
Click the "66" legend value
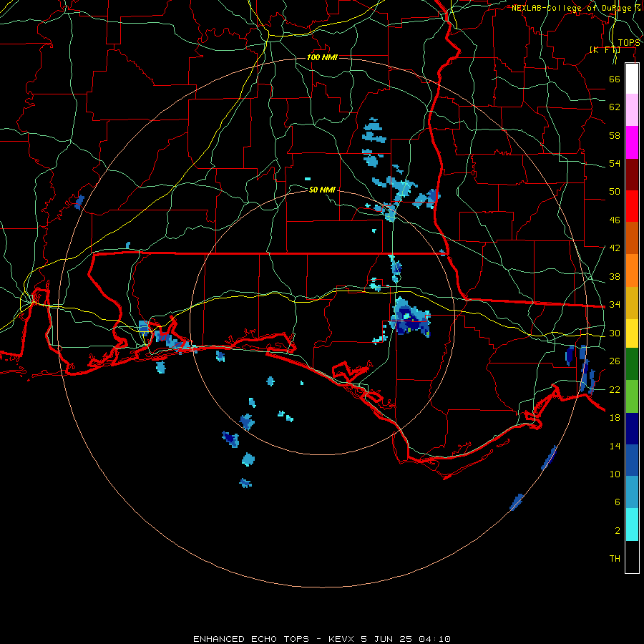click(615, 79)
